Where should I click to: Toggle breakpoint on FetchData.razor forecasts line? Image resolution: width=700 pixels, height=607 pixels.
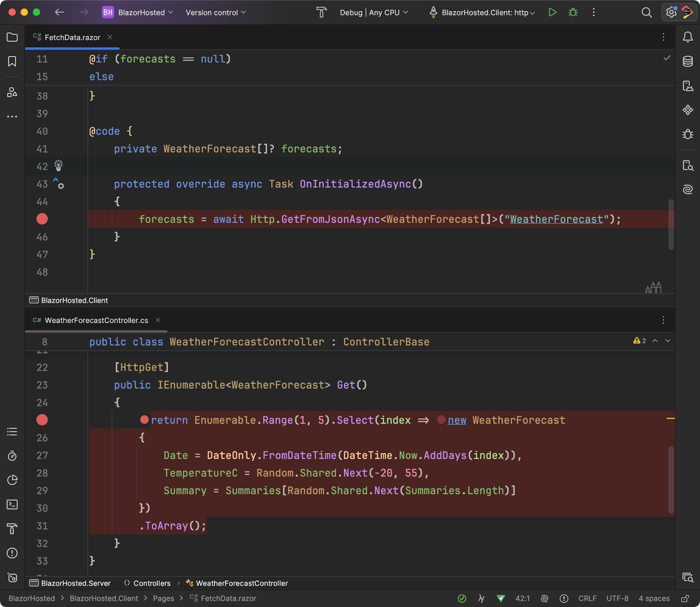pos(42,219)
